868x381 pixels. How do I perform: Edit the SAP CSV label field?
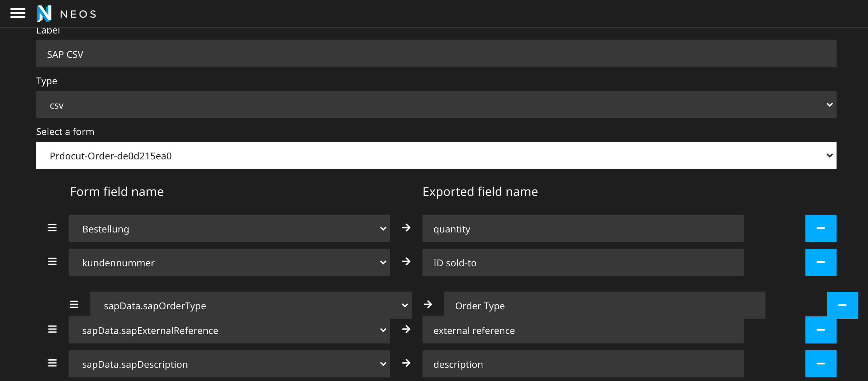pyautogui.click(x=436, y=54)
